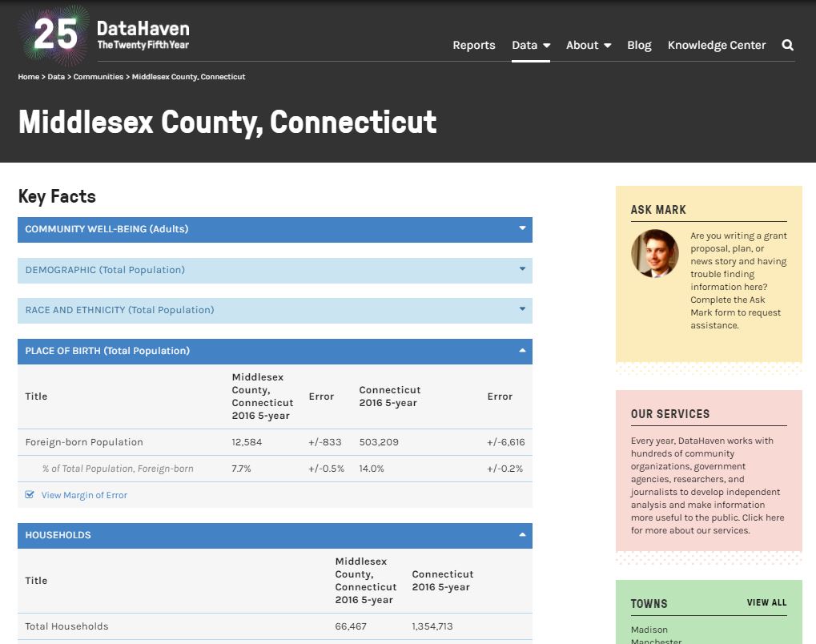The width and height of the screenshot is (816, 644).
Task: Click the Data breadcrumb link
Action: point(56,77)
